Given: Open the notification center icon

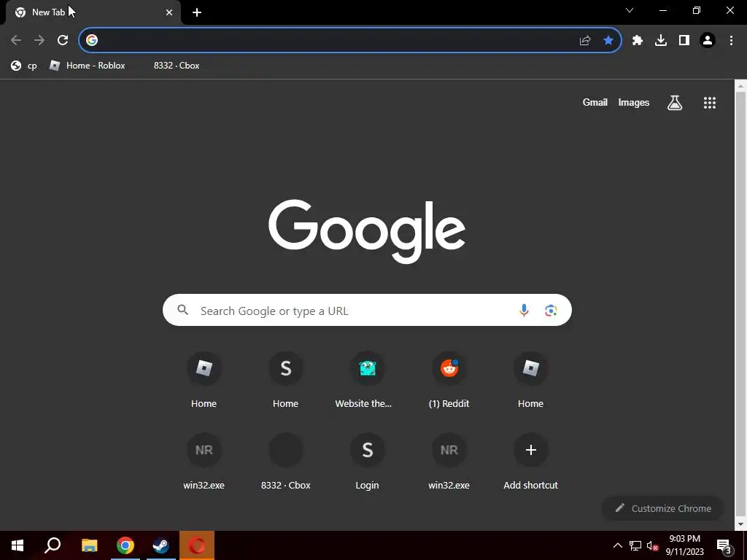Looking at the screenshot, I should pyautogui.click(x=724, y=545).
